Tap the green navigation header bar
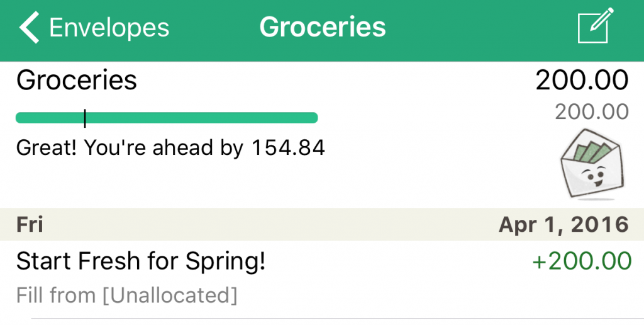This screenshot has width=644, height=325. [322, 30]
